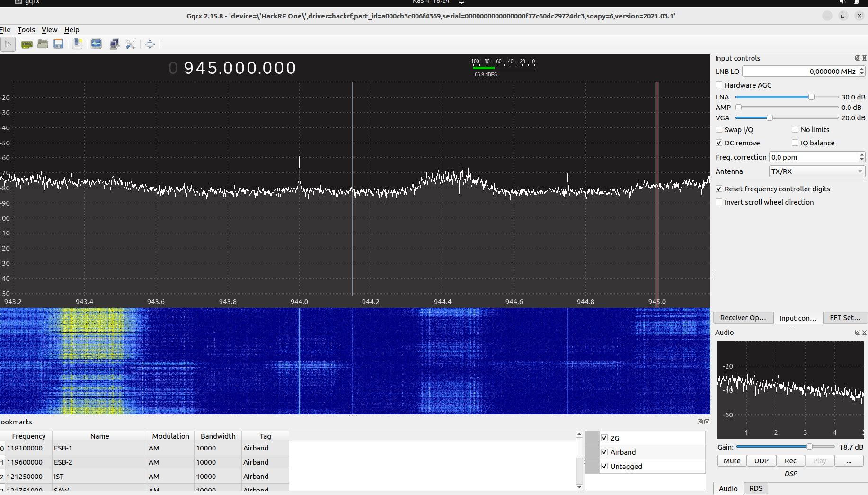The image size is (868, 495).
Task: Close the Input controls panel
Action: click(x=864, y=58)
